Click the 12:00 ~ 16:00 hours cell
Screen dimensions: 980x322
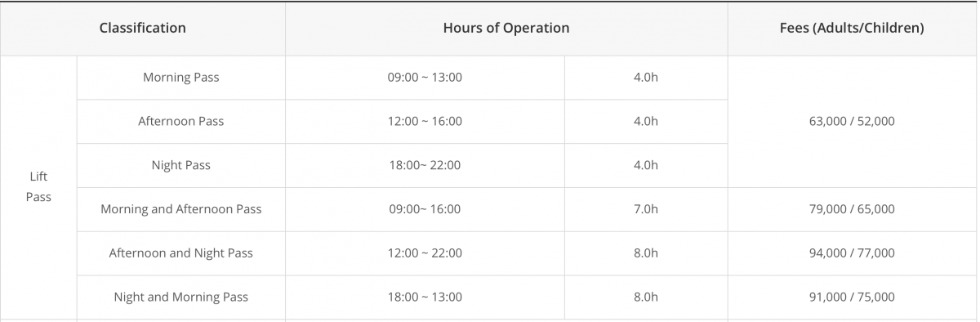[425, 122]
